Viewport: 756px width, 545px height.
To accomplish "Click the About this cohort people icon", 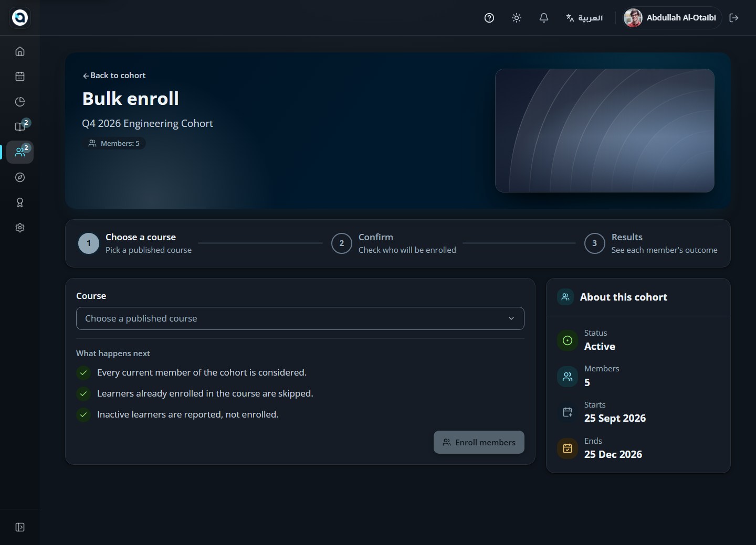I will (x=565, y=297).
